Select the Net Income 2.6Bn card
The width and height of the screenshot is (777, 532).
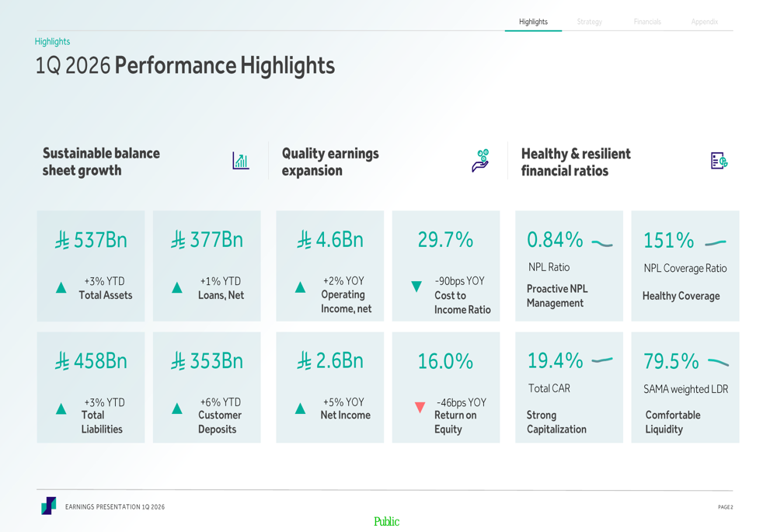click(330, 388)
